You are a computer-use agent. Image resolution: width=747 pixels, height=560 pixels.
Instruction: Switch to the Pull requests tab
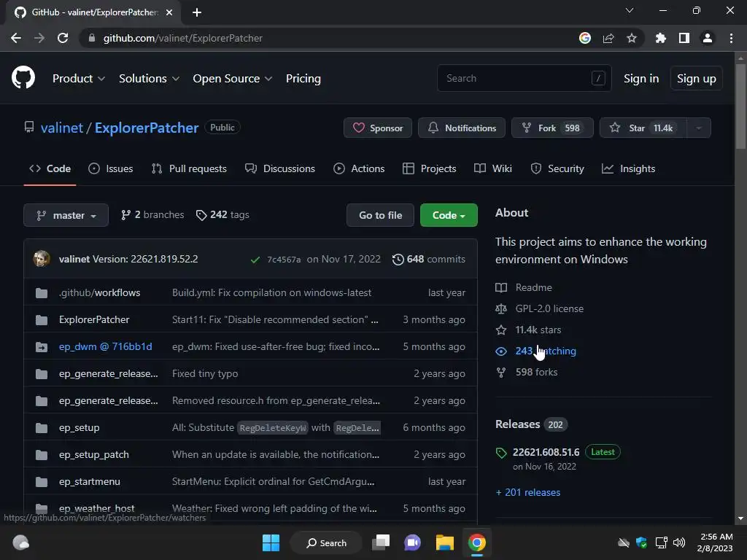189,168
